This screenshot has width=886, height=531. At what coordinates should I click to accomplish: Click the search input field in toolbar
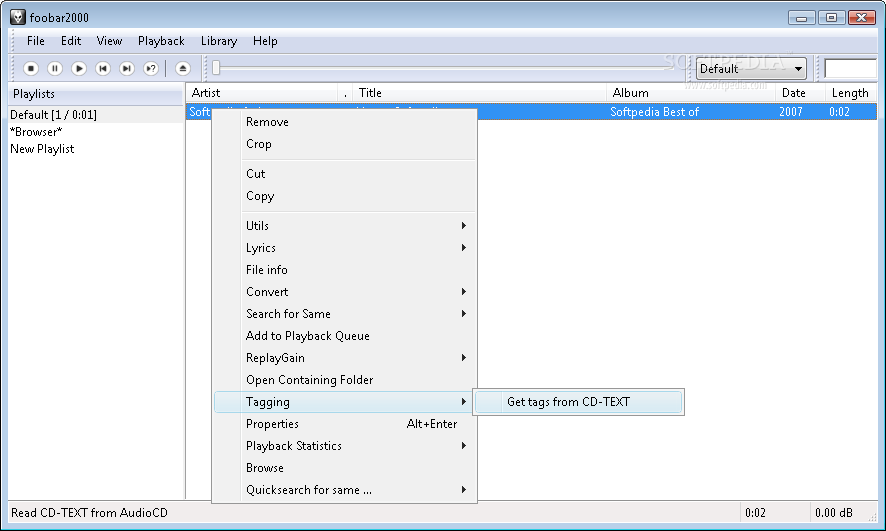850,68
